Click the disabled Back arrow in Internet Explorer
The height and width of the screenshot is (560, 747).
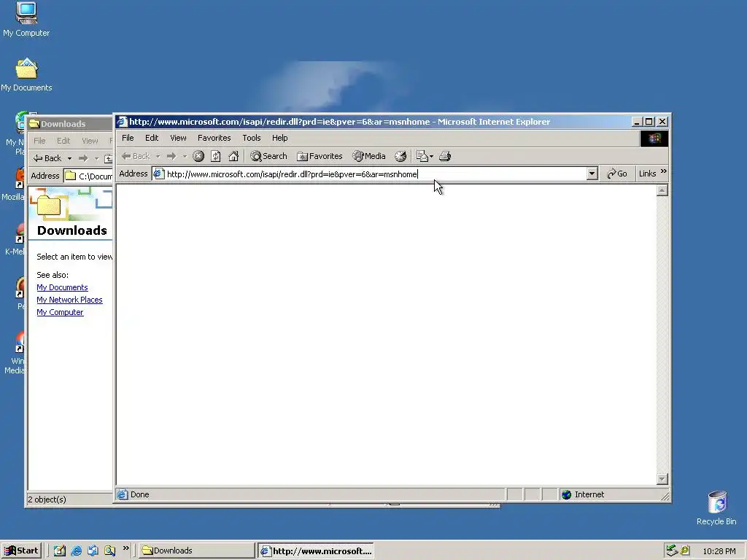pos(135,156)
